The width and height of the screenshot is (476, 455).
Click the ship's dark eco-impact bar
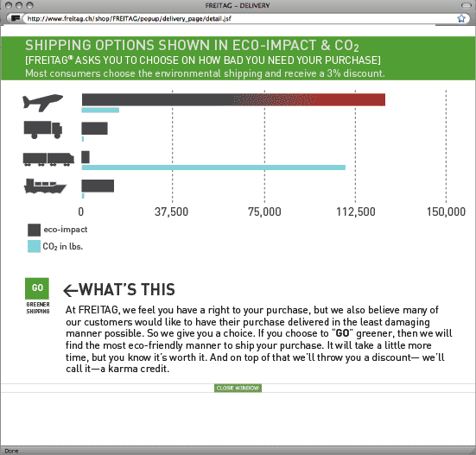tap(98, 186)
